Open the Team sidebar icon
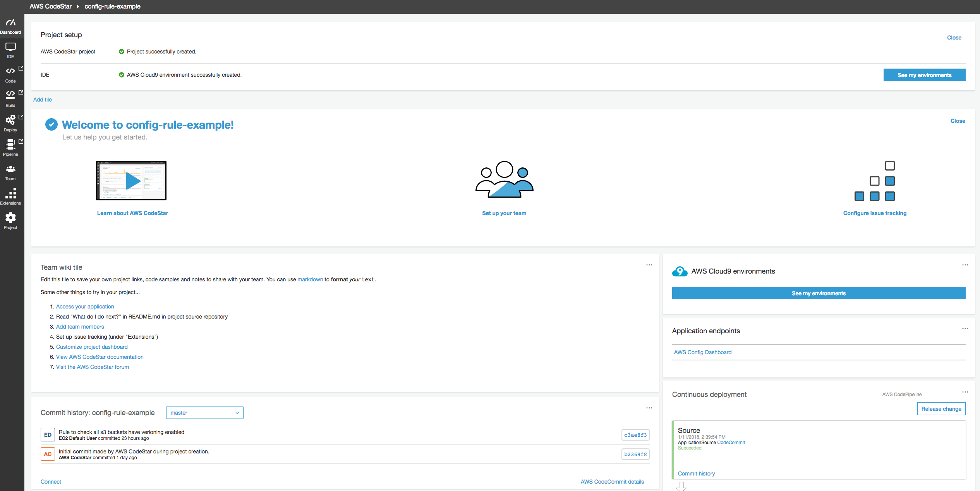 tap(10, 172)
